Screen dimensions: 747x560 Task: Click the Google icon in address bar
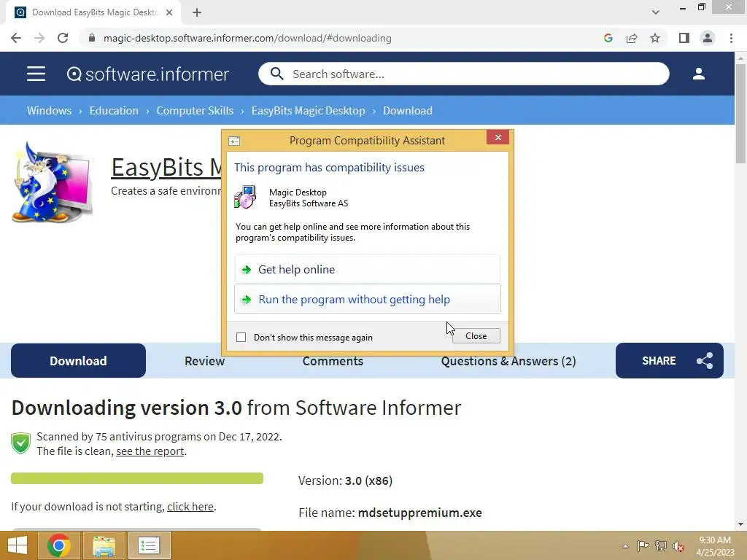click(x=608, y=38)
